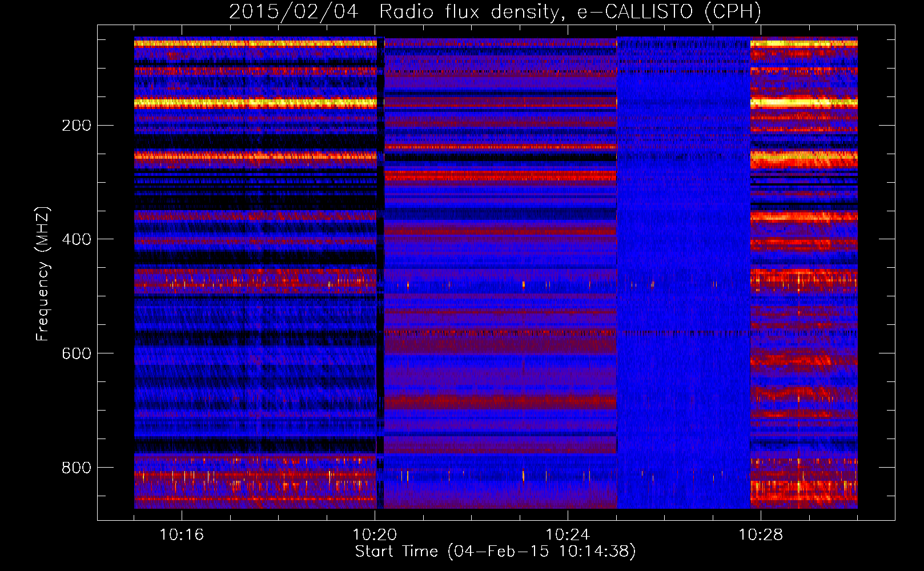This screenshot has width=924, height=571.
Task: Click the yellow band near 250 MHz in the rightmost segment
Action: (x=804, y=157)
